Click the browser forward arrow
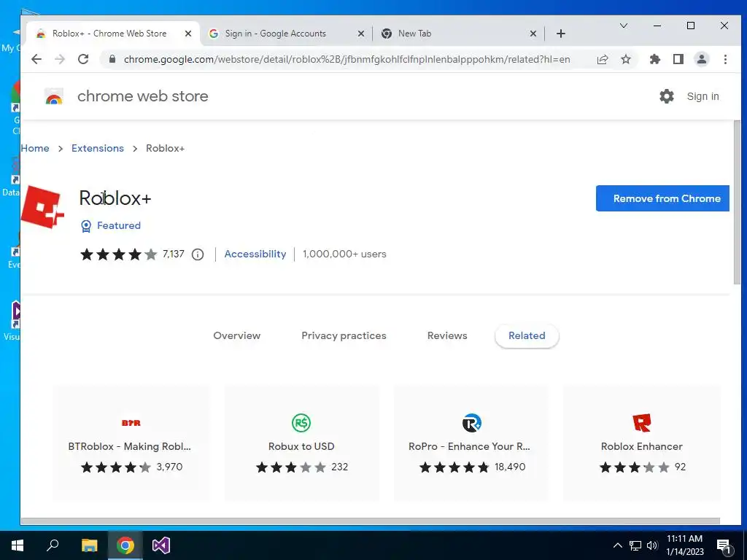 pos(60,59)
